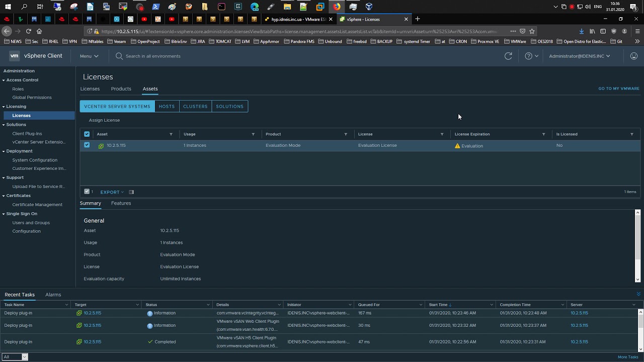Collapse the Access Control tree section

tap(4, 80)
